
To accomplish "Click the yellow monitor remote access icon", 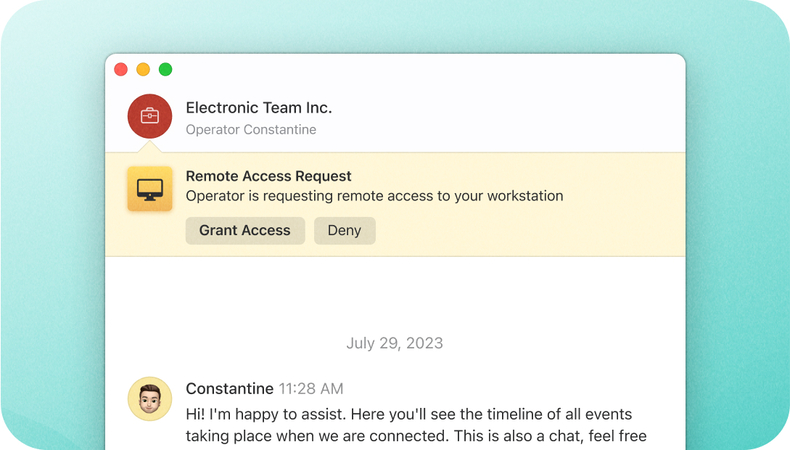I will 150,189.
